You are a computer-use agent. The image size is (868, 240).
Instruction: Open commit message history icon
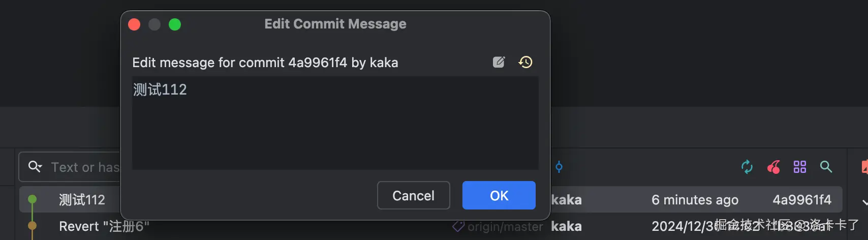525,62
